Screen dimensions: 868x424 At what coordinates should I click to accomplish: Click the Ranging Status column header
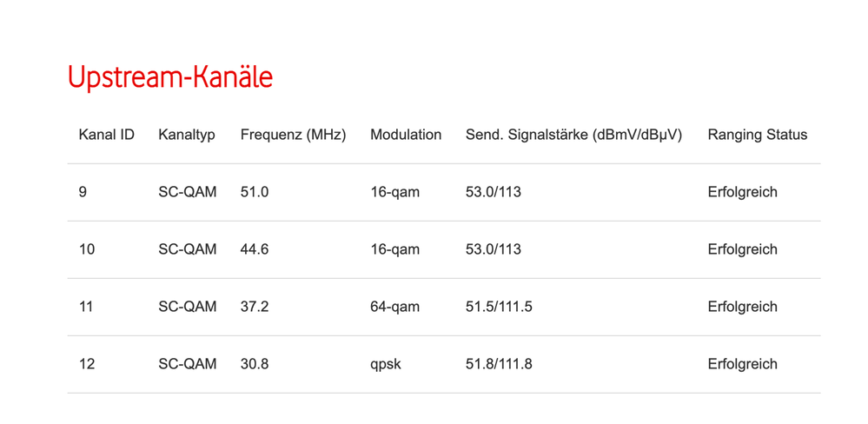pos(757,135)
